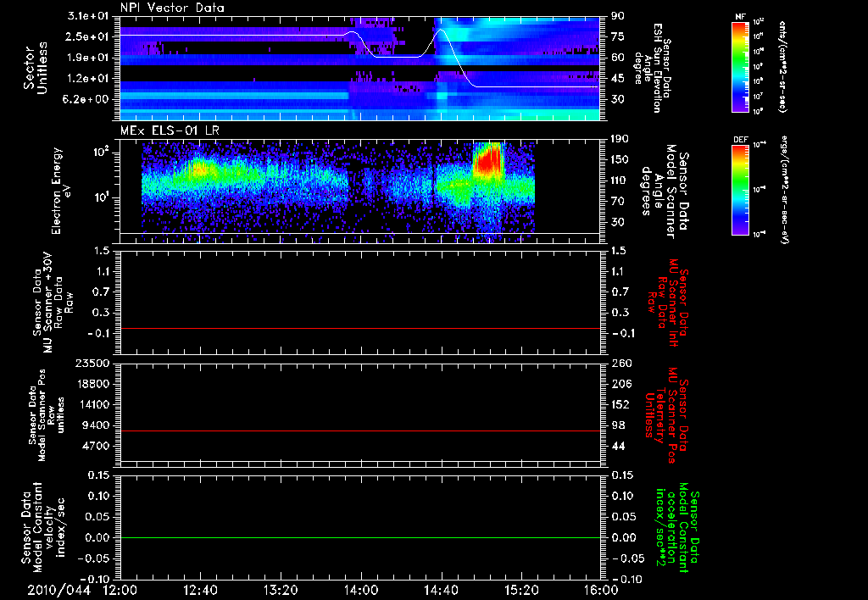Click the 'Sector Unitless' axis title
Viewport: 868px width, 600px height.
tap(36, 68)
